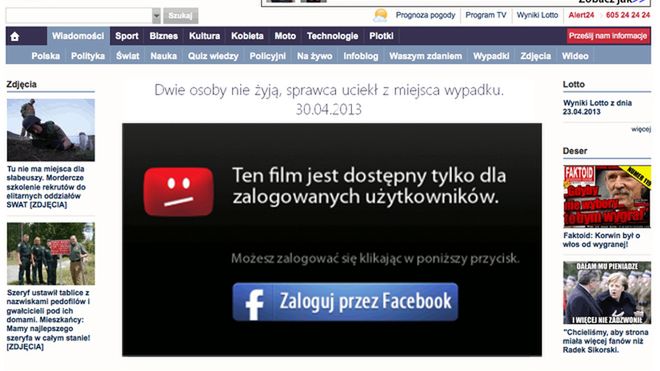The width and height of the screenshot is (660, 371).
Task: Click the logged-in users only video message
Action: tap(369, 186)
